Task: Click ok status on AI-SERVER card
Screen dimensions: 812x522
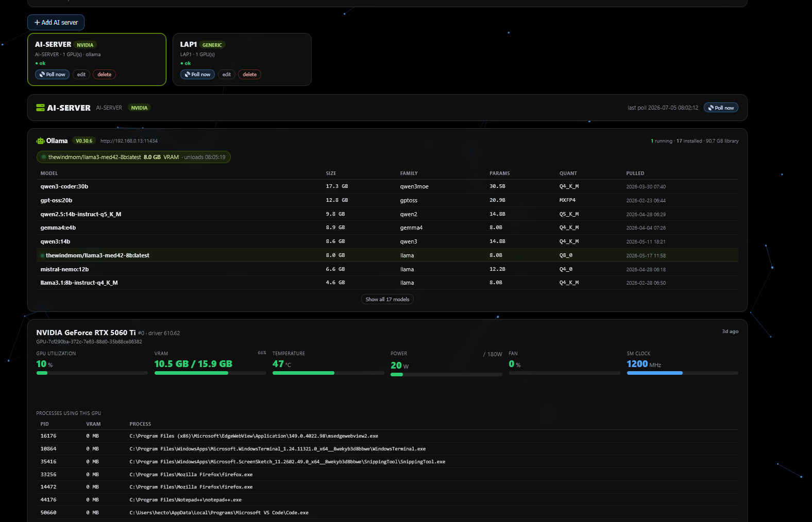Action: (40, 63)
